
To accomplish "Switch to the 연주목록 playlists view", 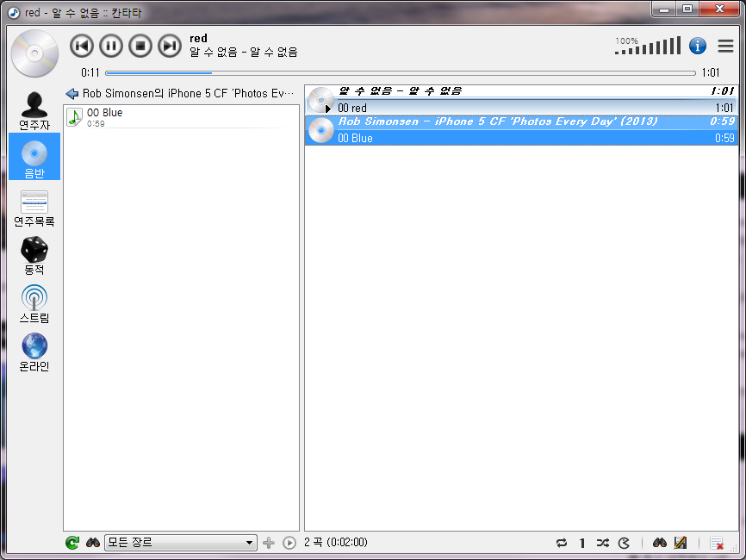I will coord(34,207).
